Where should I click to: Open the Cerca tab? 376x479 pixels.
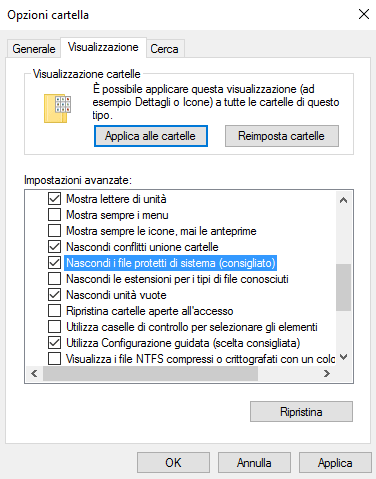point(164,49)
